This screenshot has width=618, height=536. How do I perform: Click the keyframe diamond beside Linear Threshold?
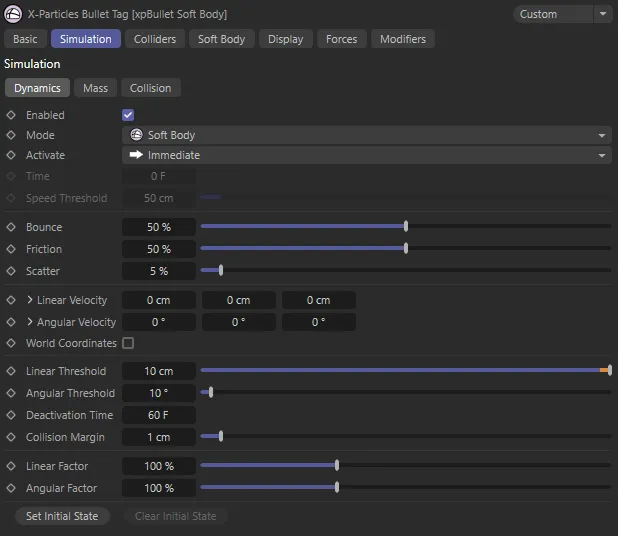[x=11, y=371]
